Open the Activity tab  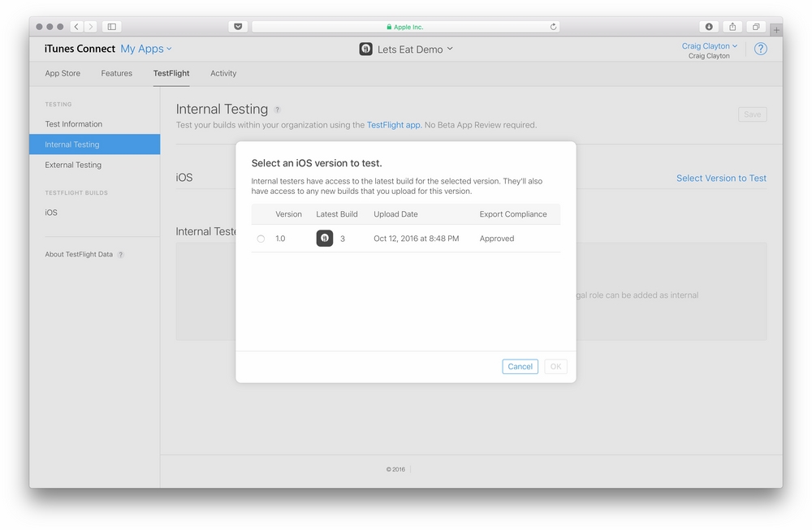tap(223, 74)
